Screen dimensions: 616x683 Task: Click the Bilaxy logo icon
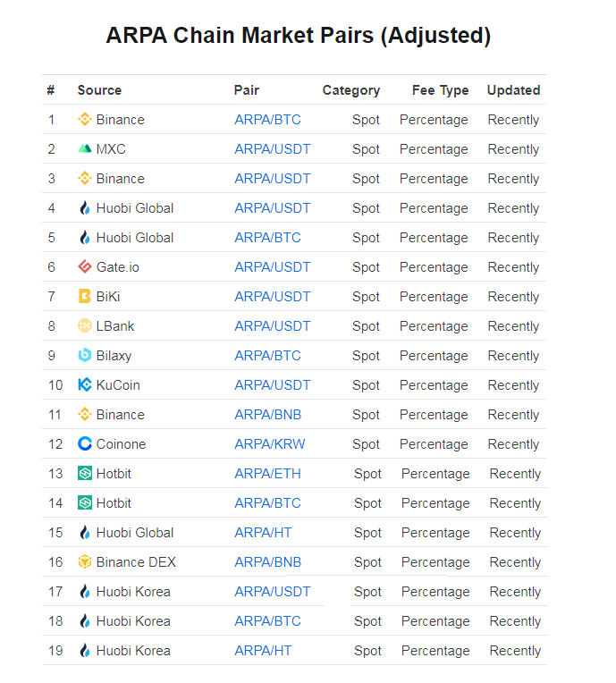(x=85, y=356)
